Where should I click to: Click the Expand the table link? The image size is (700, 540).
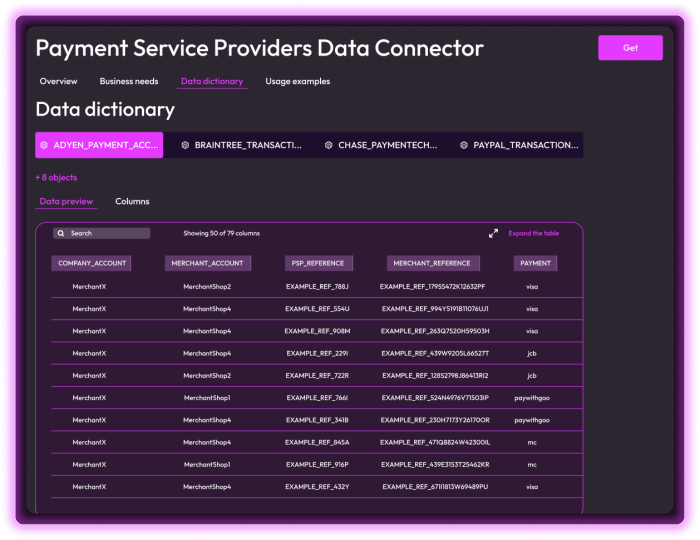point(533,233)
